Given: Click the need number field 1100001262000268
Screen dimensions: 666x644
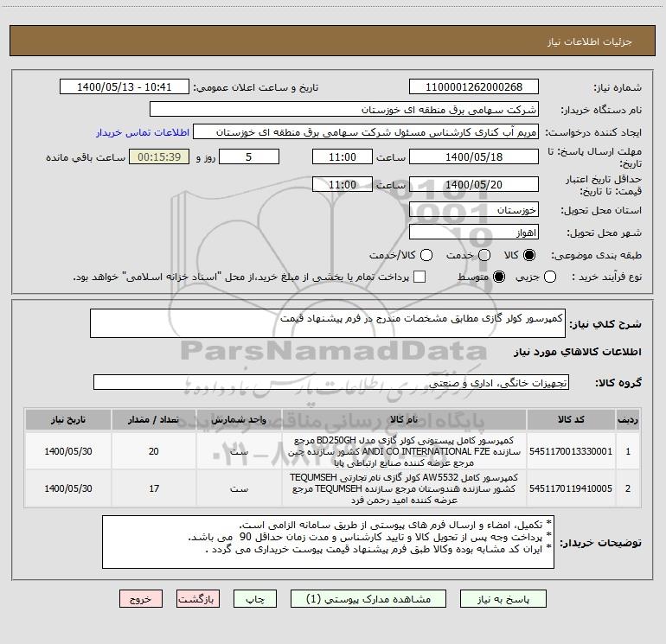Looking at the screenshot, I should 474,86.
